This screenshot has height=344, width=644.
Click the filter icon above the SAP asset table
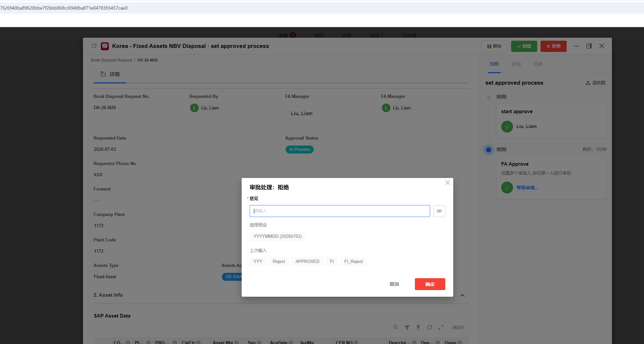[407, 327]
